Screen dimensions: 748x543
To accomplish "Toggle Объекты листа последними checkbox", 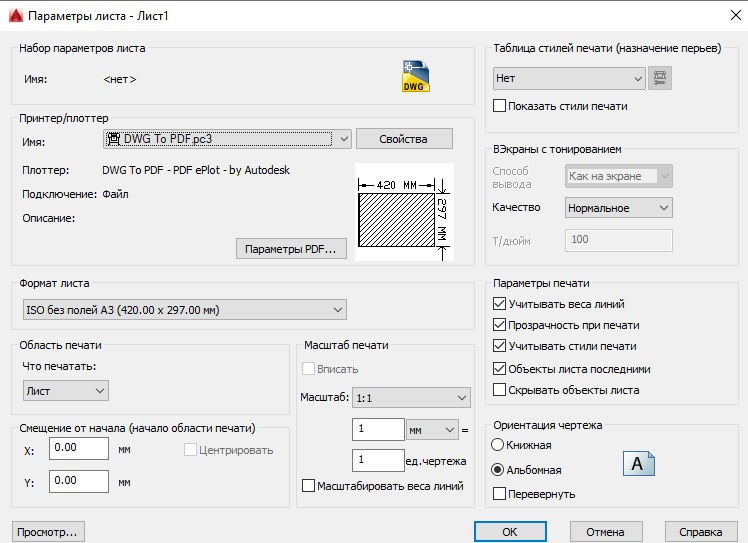I will tap(499, 368).
